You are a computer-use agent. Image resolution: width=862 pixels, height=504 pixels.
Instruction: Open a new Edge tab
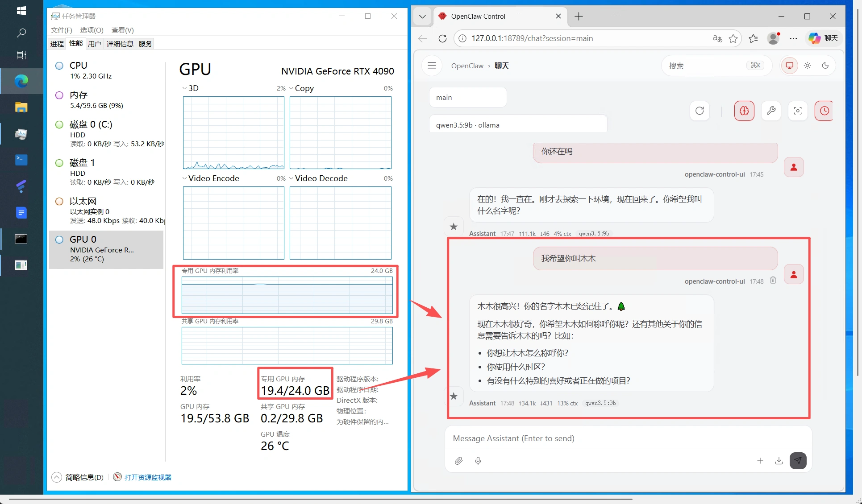click(579, 17)
